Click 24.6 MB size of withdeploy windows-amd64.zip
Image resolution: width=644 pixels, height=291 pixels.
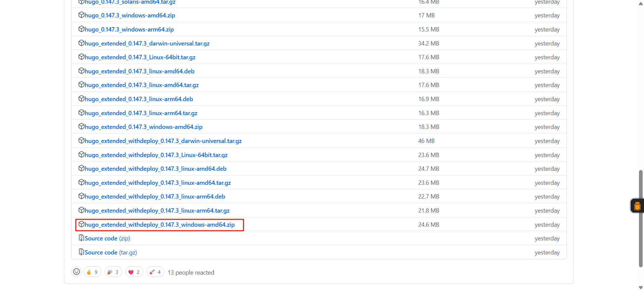coord(429,225)
